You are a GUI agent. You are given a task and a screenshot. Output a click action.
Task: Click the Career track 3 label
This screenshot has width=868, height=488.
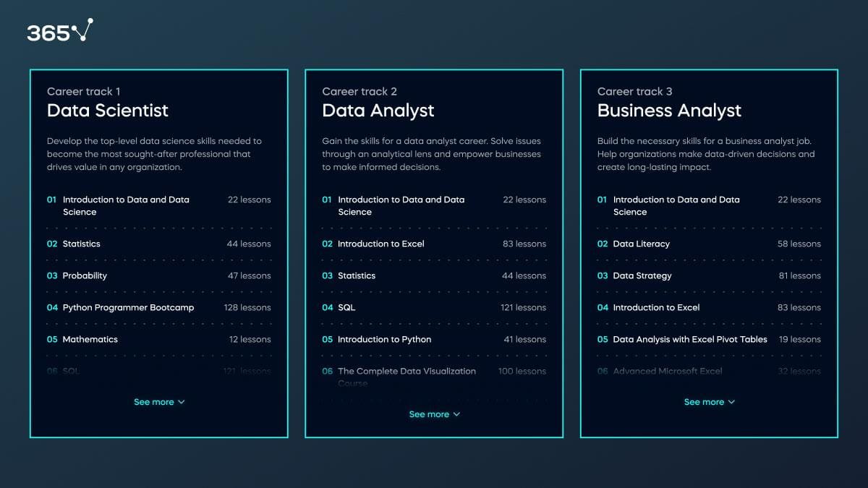[635, 91]
